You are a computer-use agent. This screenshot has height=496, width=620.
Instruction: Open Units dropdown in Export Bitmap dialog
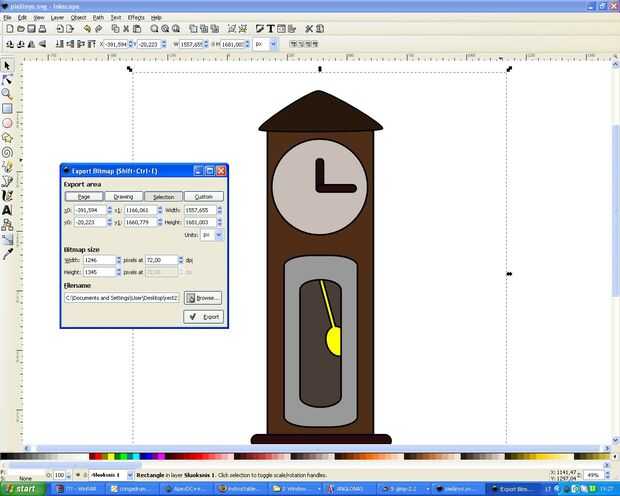point(218,235)
